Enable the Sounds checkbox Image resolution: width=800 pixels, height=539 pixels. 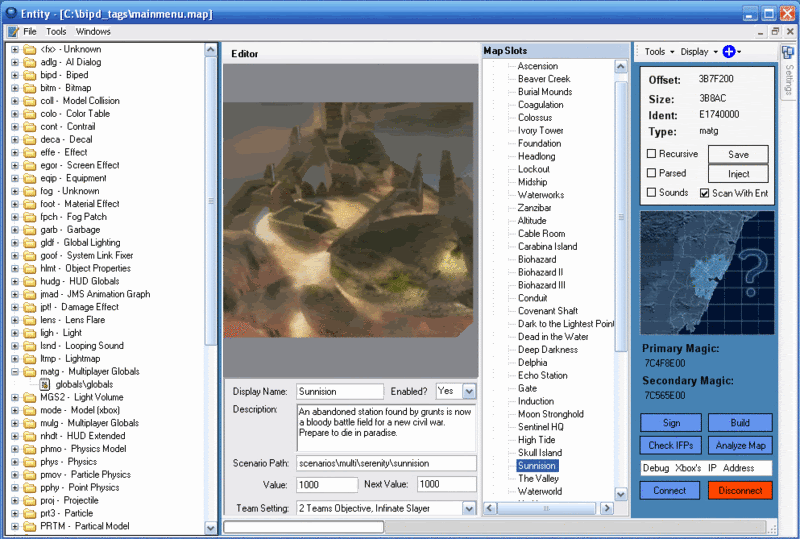(652, 192)
